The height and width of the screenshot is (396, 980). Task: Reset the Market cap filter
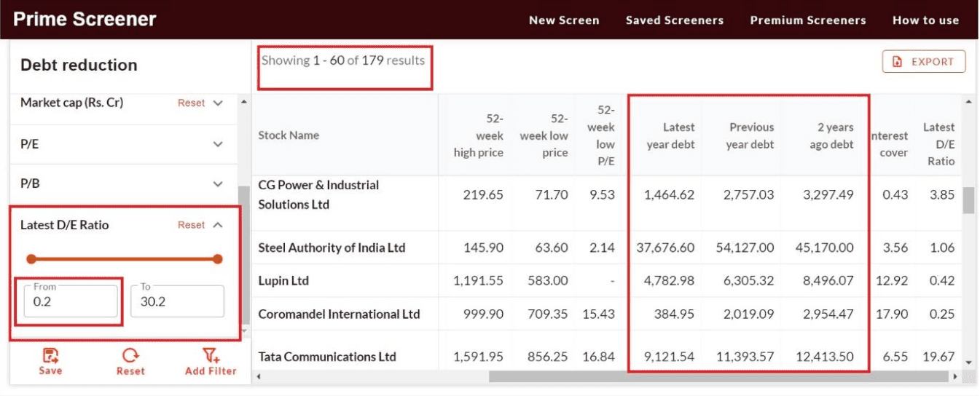[x=191, y=103]
